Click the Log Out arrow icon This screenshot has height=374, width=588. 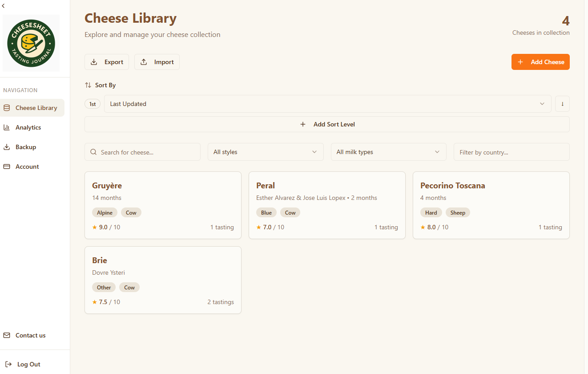tap(8, 364)
